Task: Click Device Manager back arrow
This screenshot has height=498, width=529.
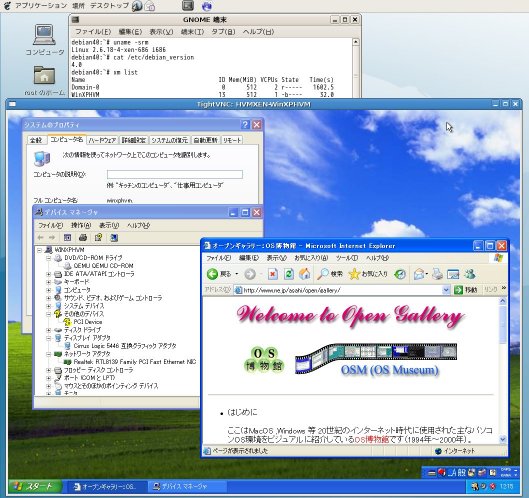Action: click(40, 238)
